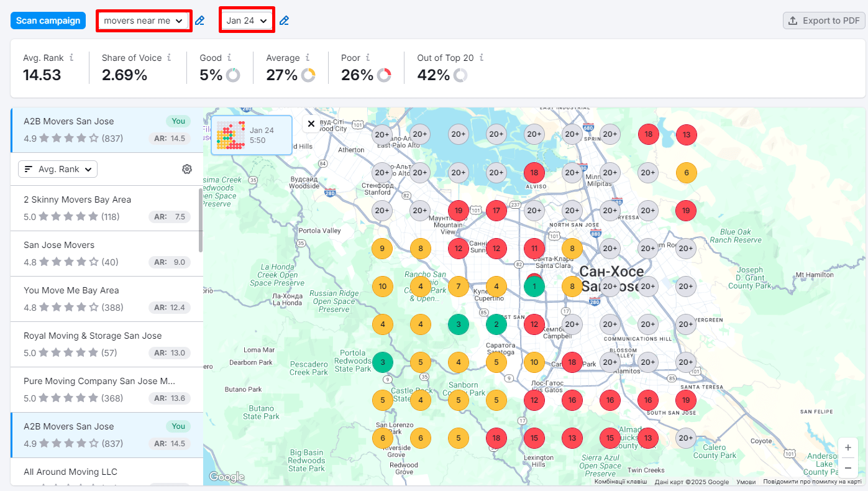Image resolution: width=868 pixels, height=491 pixels.
Task: Show info tooltip next to Good
Action: [x=229, y=57]
